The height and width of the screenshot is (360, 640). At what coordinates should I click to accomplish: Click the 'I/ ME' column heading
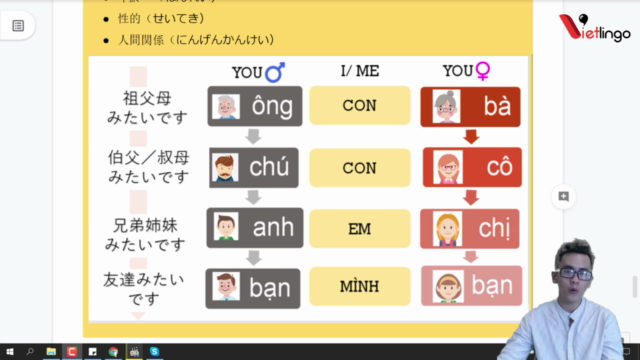360,71
